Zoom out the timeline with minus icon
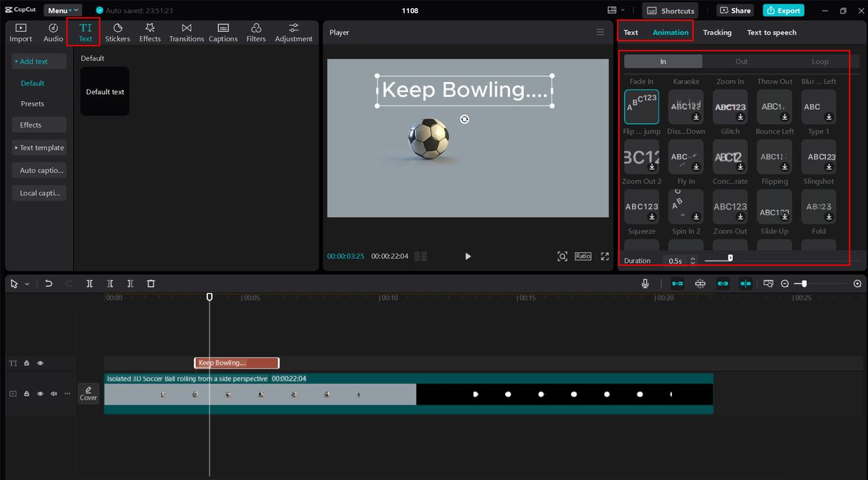Image resolution: width=868 pixels, height=480 pixels. click(x=785, y=283)
